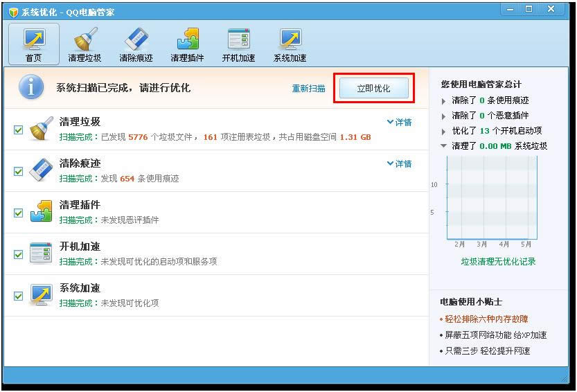The height and width of the screenshot is (392, 577).
Task: Uncheck the 开机加速 checkbox
Action: pos(19,254)
